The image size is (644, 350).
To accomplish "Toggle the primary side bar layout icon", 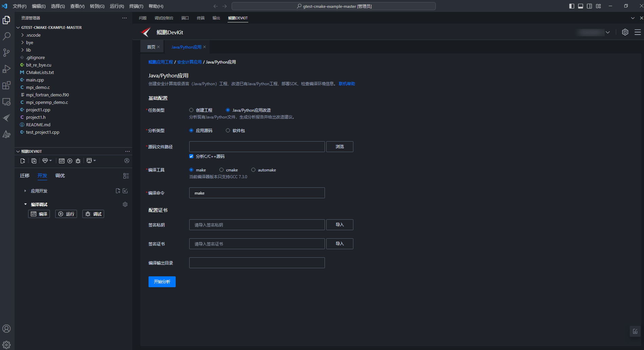I will tap(572, 6).
